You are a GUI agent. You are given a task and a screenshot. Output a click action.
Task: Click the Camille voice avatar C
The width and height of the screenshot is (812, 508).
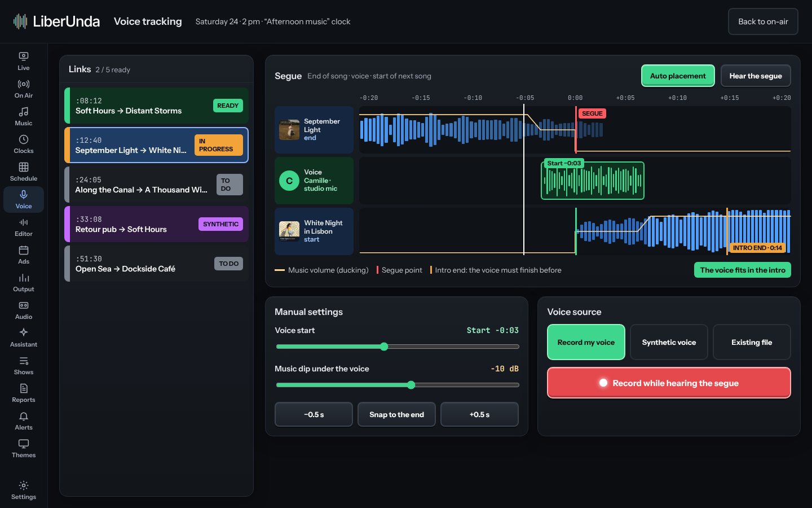point(289,181)
